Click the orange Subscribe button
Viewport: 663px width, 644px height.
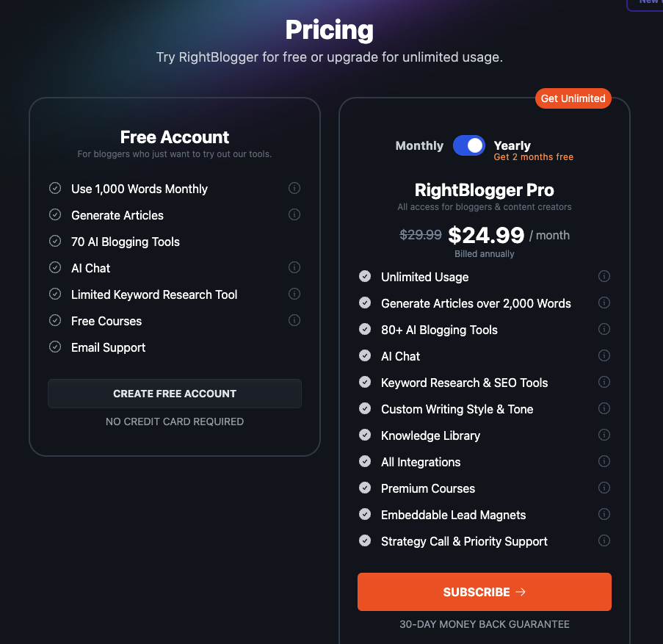(485, 592)
